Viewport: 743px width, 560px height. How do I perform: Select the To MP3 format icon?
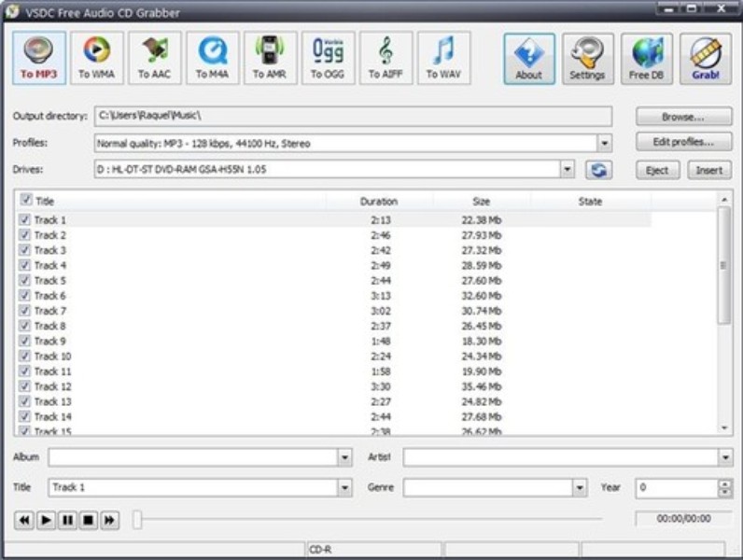39,58
